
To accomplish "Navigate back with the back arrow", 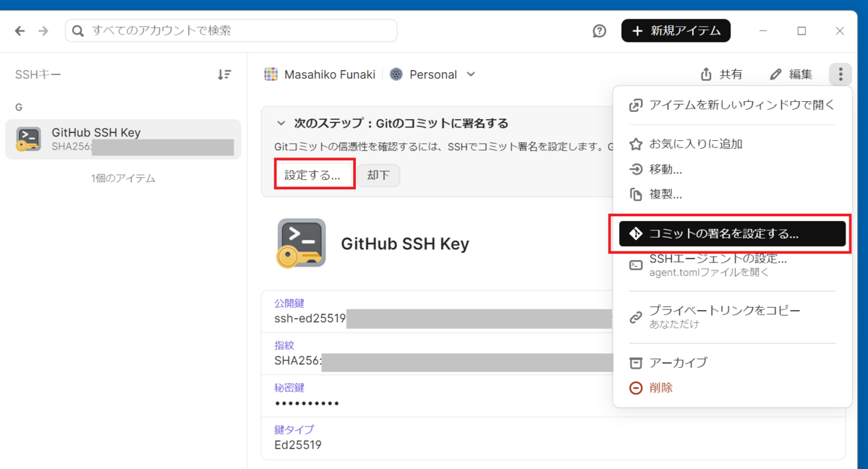I will (19, 30).
